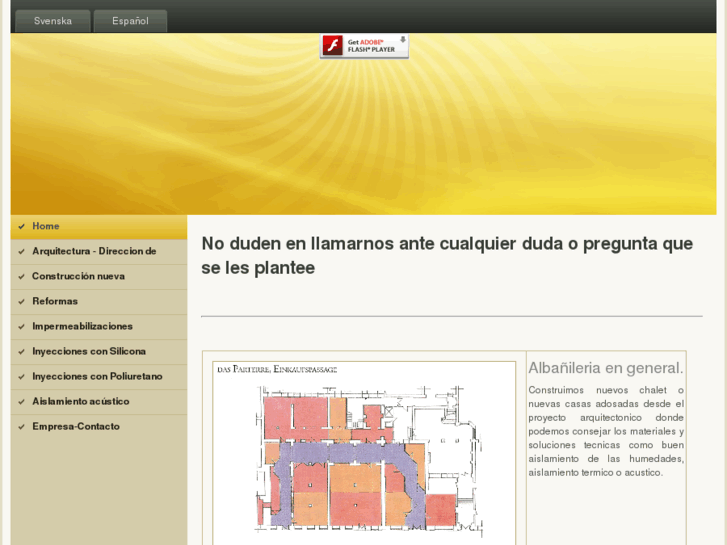Click checkmark icon beside Inyecciones con Poliuretano

click(x=21, y=377)
